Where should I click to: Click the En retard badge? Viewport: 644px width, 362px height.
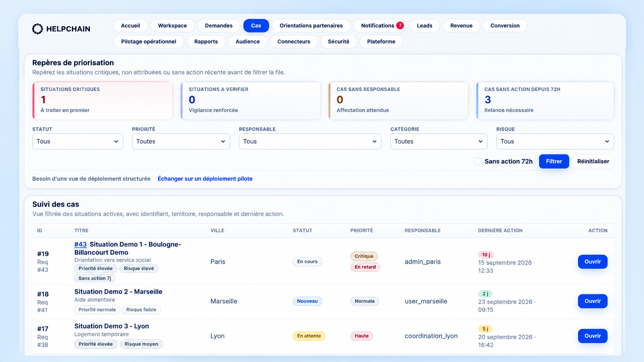tap(365, 267)
